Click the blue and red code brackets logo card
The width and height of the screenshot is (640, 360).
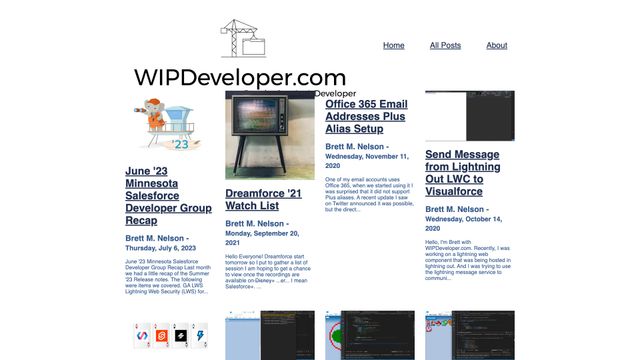142,336
